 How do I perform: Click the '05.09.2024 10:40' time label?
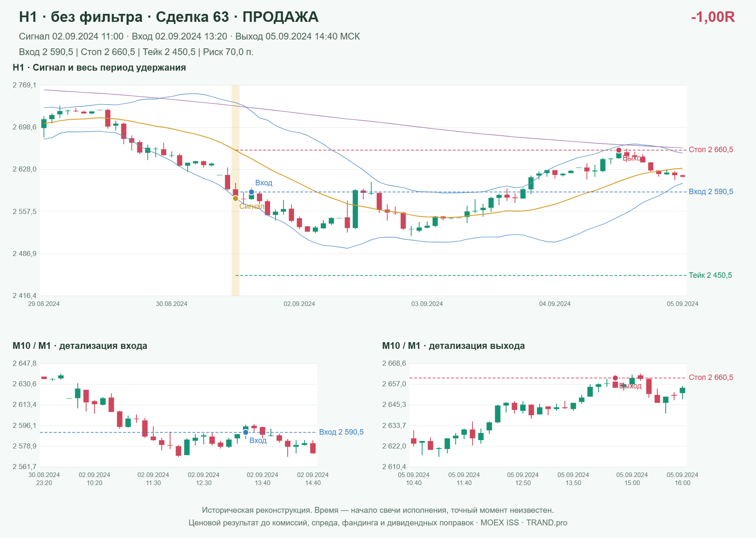click(x=414, y=479)
